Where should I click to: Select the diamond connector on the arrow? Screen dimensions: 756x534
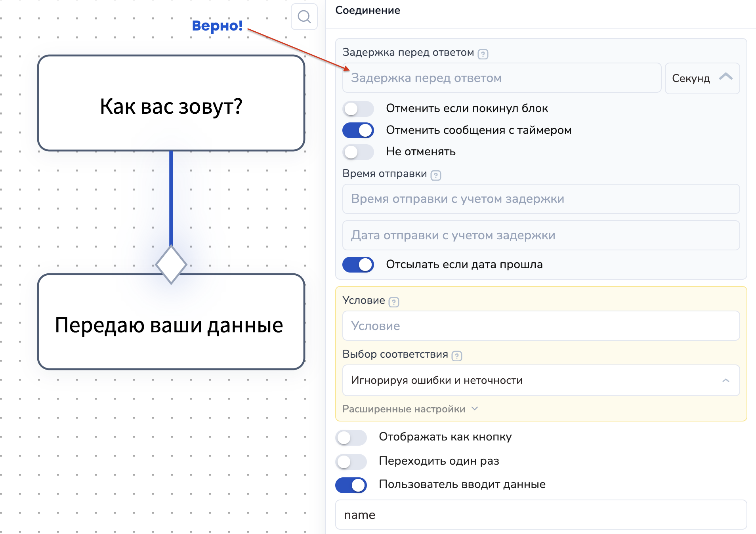171,265
